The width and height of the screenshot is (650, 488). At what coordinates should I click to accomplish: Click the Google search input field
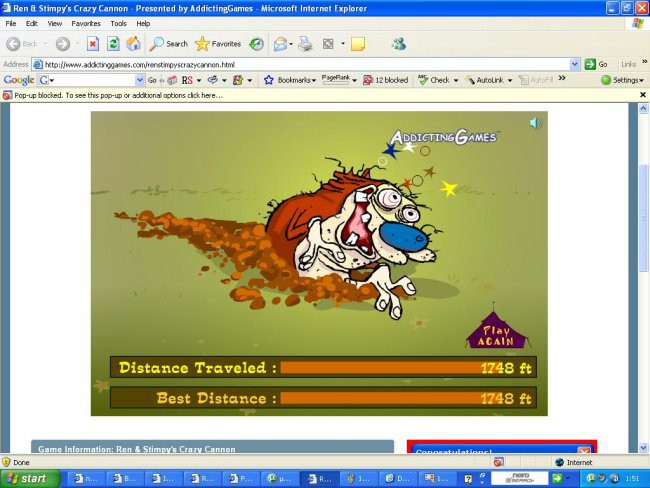[92, 80]
